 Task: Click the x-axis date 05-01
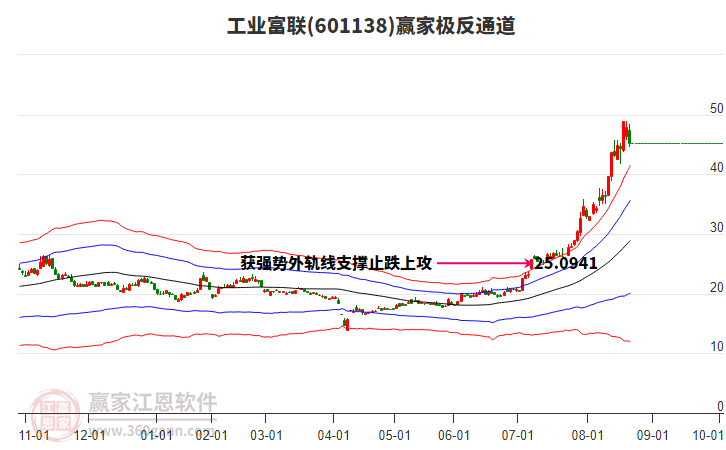tap(394, 436)
